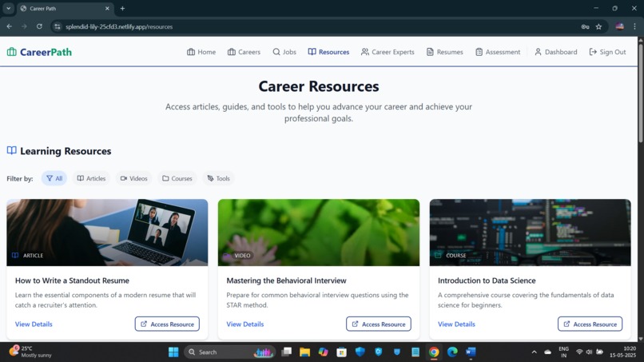The width and height of the screenshot is (644, 362).
Task: Open the Home nav link
Action: click(201, 52)
